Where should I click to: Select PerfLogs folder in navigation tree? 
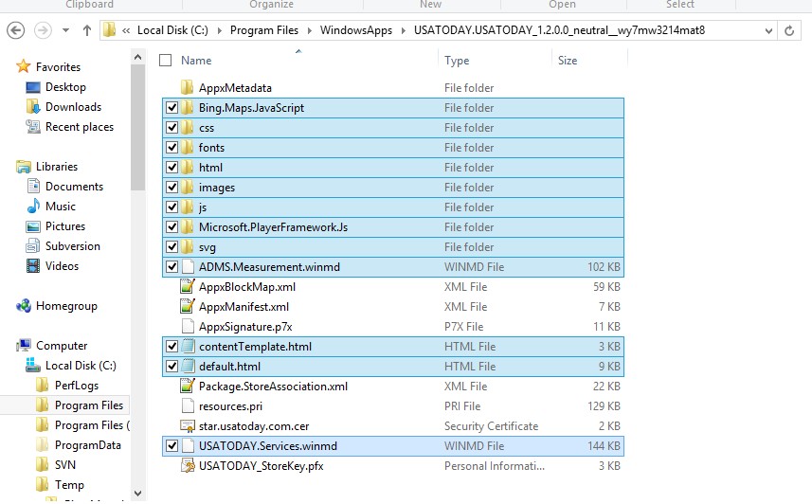coord(77,386)
